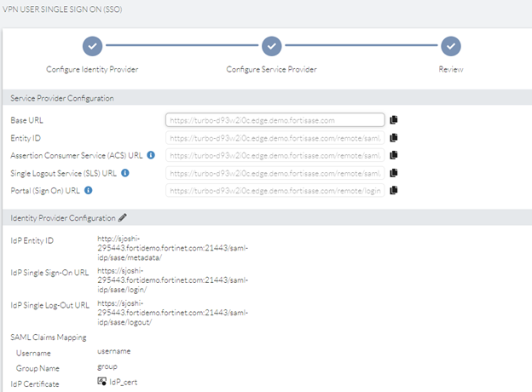Click the Entity ID input field
The image size is (532, 392).
pos(275,138)
